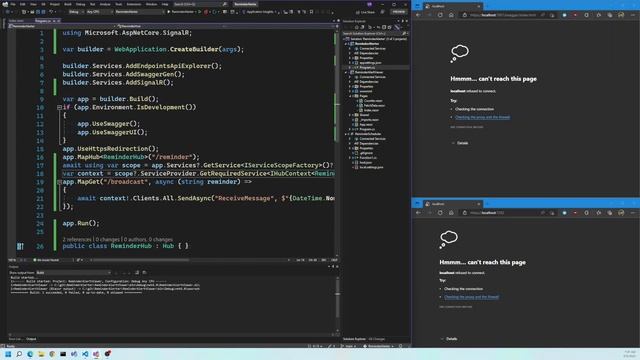Open Visual Studio Code from the taskbar
The height and width of the screenshot is (360, 640).
point(85,354)
